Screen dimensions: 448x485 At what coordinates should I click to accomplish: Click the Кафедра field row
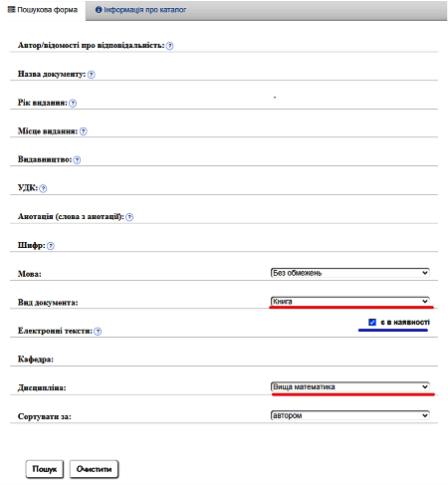224,359
